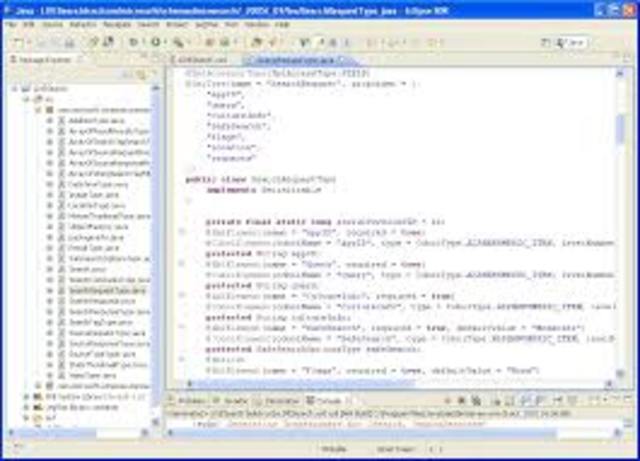The height and width of the screenshot is (461, 640).
Task: Click 'Smart Insert' in the status bar
Action: (395, 449)
